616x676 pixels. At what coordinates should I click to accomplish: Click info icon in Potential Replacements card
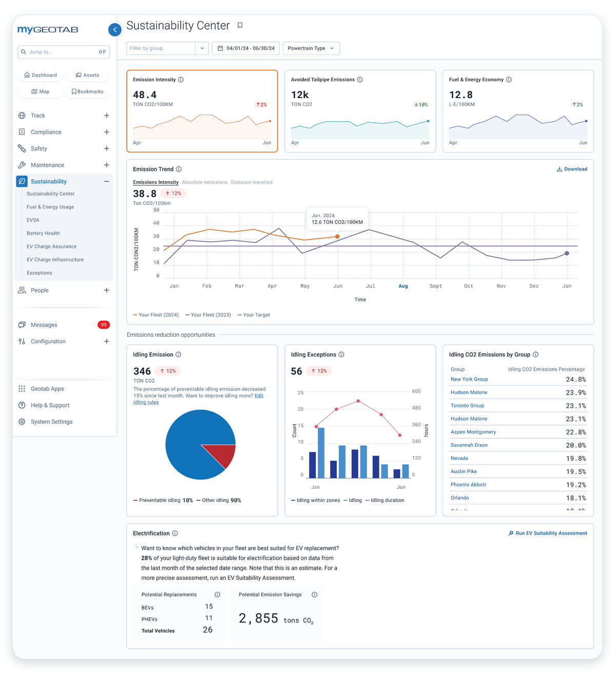pyautogui.click(x=217, y=594)
